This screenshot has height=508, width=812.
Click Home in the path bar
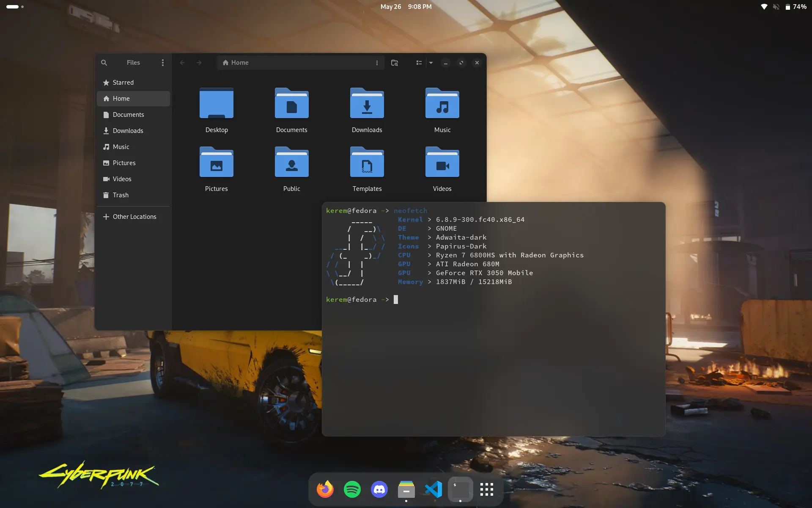[x=236, y=63]
